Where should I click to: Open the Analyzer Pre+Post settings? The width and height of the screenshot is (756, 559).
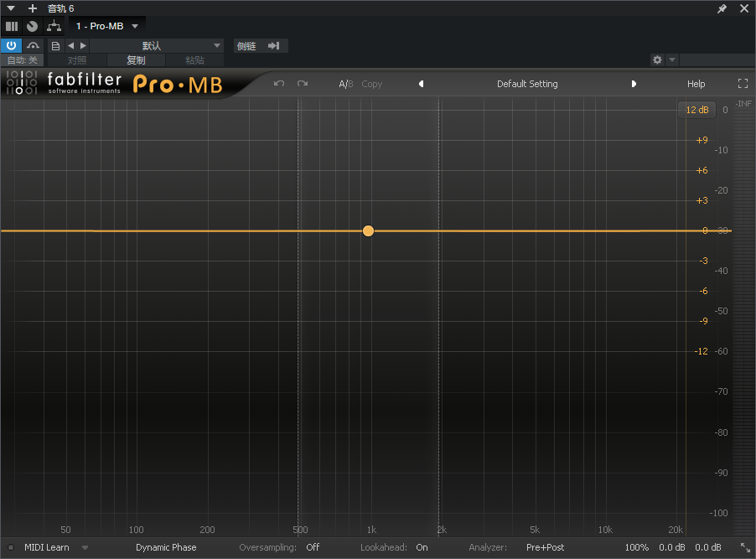(545, 547)
